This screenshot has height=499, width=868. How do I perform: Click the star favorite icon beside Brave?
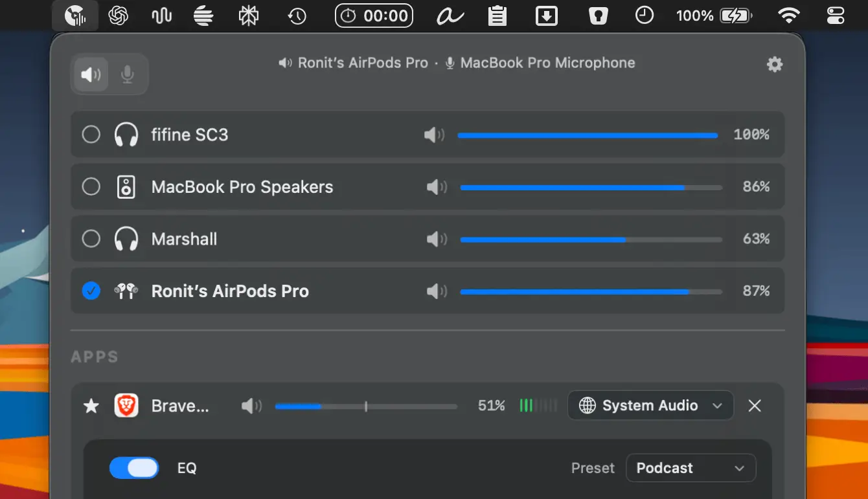point(91,406)
